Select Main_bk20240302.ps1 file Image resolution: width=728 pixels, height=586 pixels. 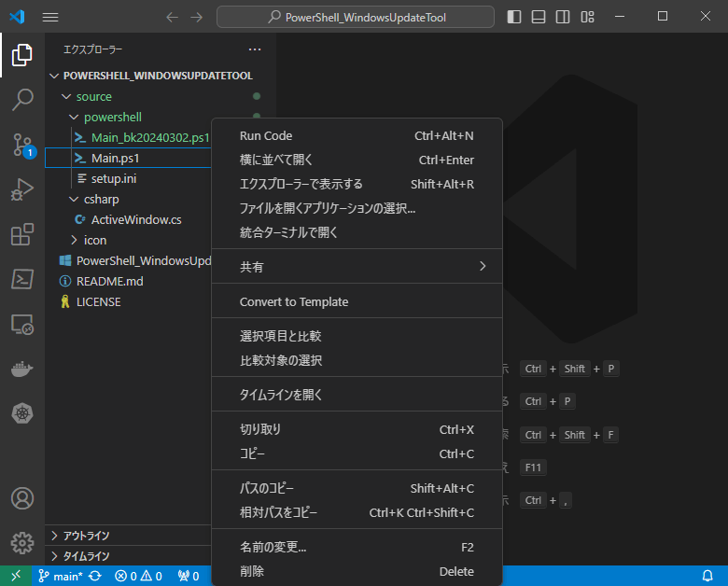[128, 138]
